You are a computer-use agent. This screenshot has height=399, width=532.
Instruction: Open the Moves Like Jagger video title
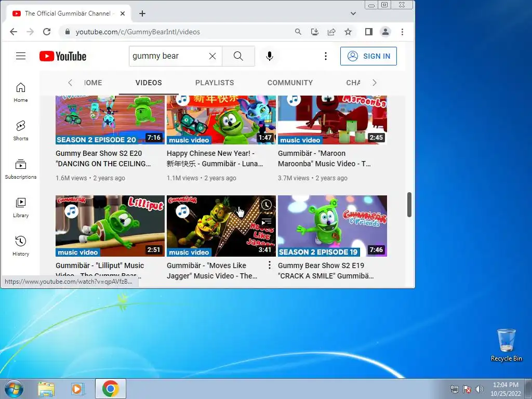[x=212, y=271]
